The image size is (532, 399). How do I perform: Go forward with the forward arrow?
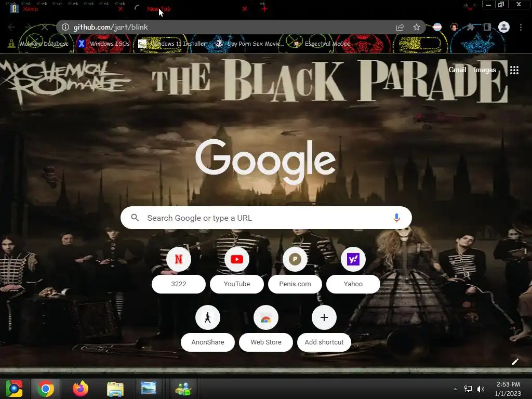(28, 27)
